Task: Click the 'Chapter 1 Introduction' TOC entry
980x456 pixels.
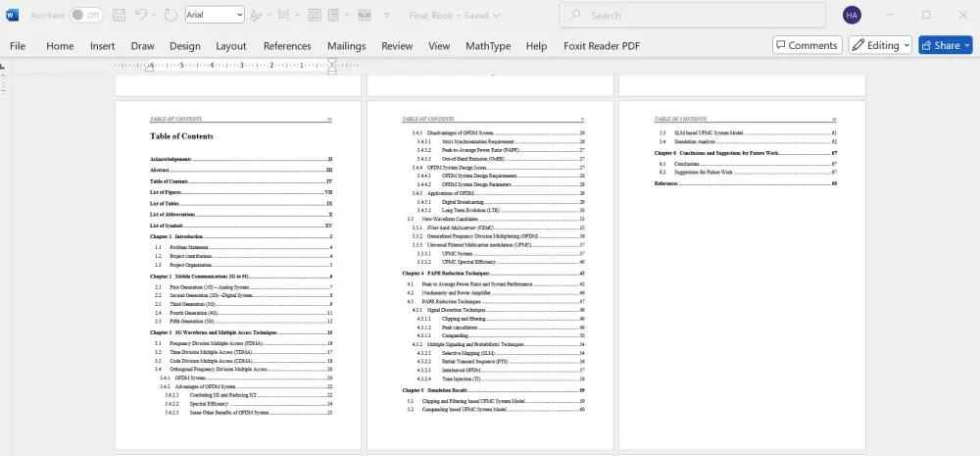Action: pyautogui.click(x=241, y=236)
